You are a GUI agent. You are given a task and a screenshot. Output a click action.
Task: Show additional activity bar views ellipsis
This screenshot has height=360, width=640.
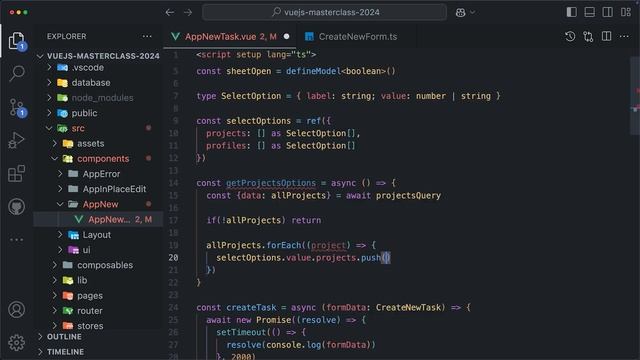pos(16,240)
